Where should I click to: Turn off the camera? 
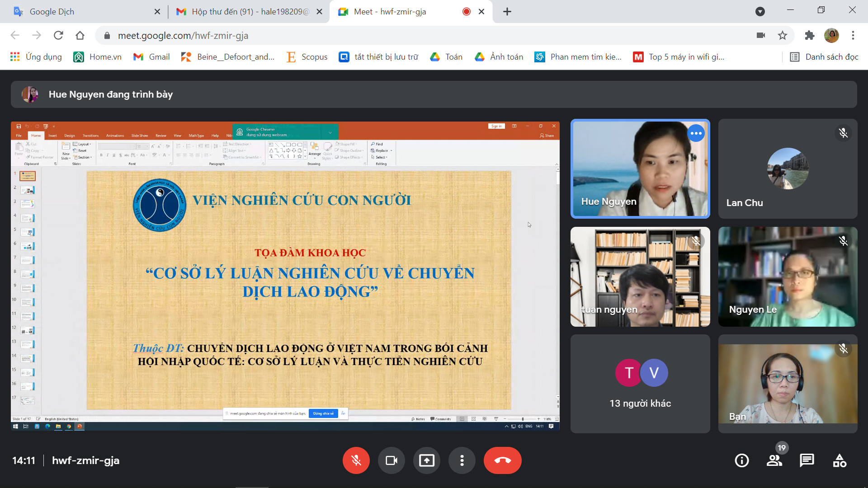[x=391, y=460]
